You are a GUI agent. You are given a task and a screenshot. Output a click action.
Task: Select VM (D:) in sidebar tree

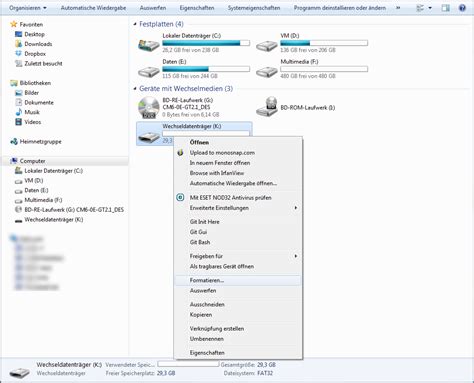coord(34,180)
